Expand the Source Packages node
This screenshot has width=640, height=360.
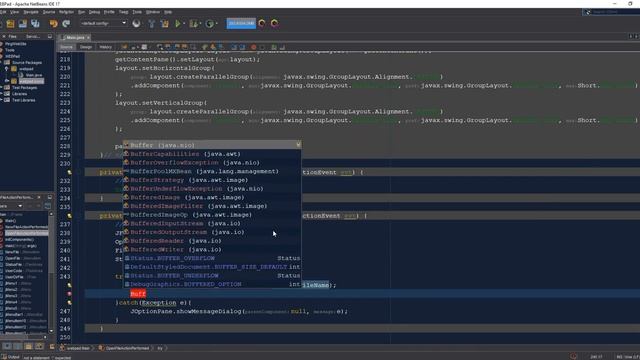[x=1, y=62]
